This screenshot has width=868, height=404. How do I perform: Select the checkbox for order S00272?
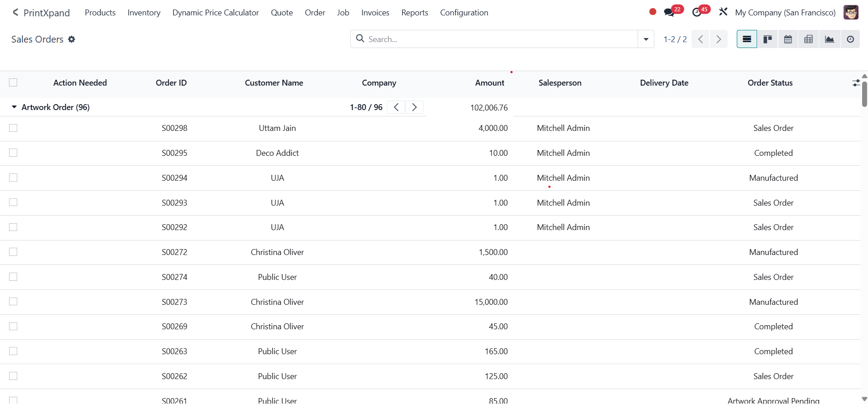[x=13, y=252]
